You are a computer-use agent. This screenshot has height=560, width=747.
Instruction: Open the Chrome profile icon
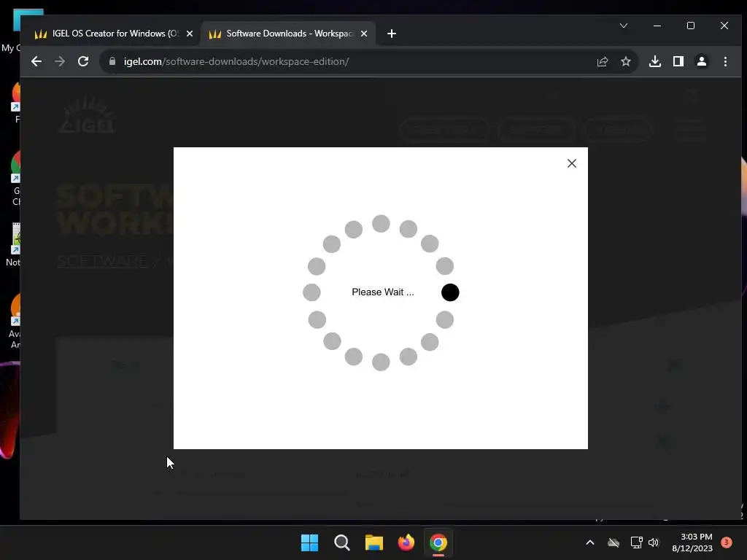702,61
